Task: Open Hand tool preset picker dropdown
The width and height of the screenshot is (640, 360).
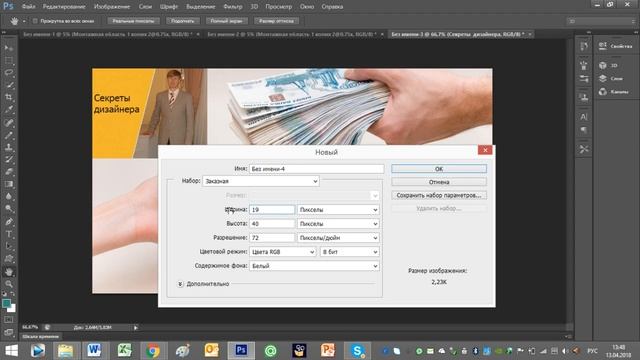Action: pos(24,21)
